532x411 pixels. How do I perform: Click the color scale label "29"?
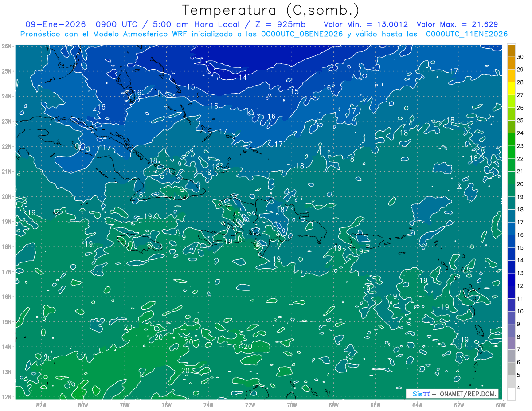(520, 70)
